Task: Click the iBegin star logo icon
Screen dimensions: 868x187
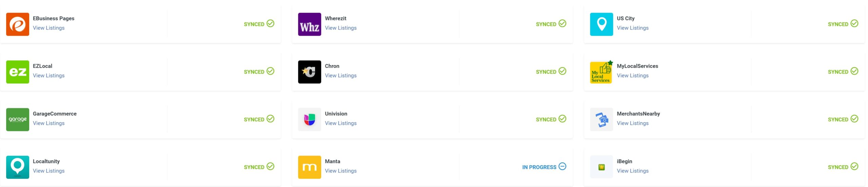Action: (x=601, y=167)
